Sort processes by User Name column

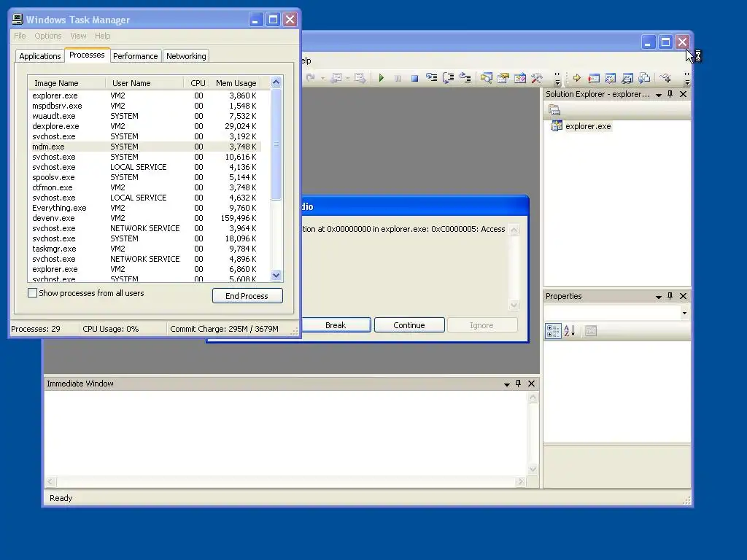tap(145, 83)
